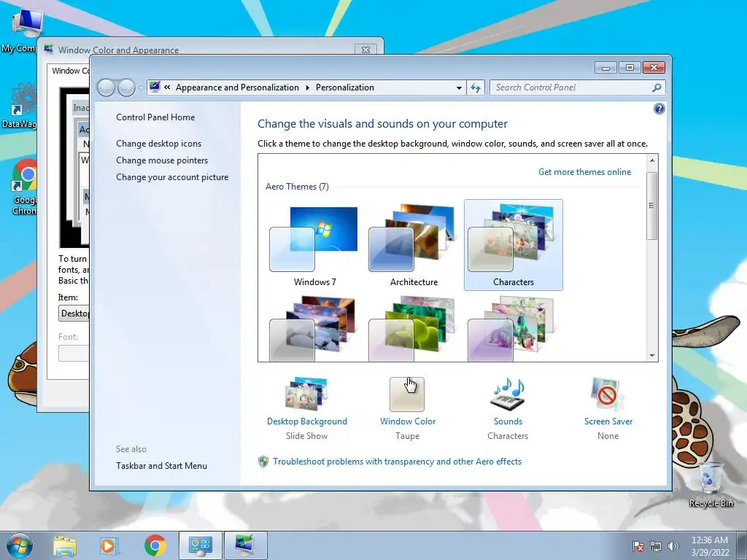Expand the address bar history dropdown
The image size is (747, 560).
click(x=459, y=87)
